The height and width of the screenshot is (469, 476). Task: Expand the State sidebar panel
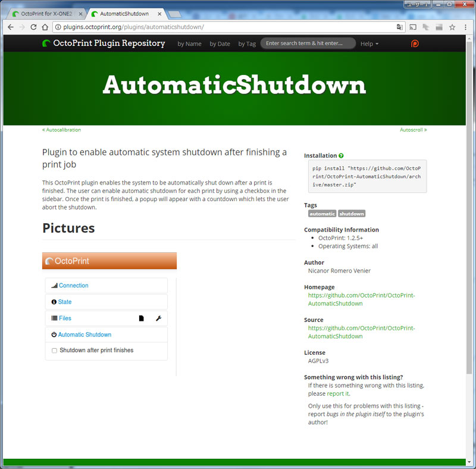click(65, 302)
